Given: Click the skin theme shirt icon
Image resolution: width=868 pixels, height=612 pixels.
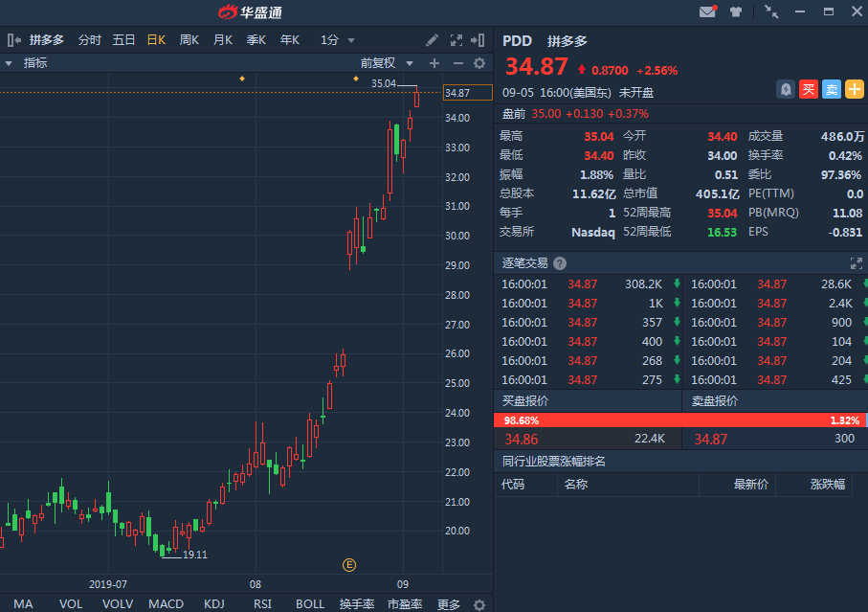Looking at the screenshot, I should point(736,12).
